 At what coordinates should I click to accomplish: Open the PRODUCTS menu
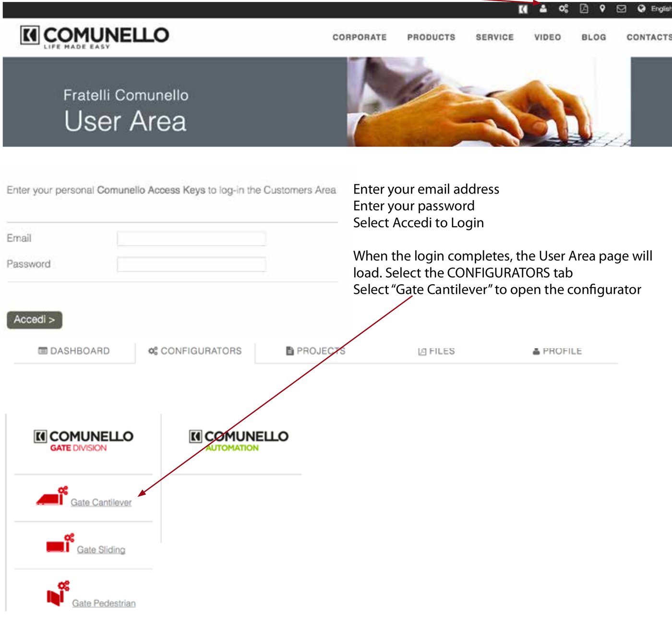click(431, 37)
